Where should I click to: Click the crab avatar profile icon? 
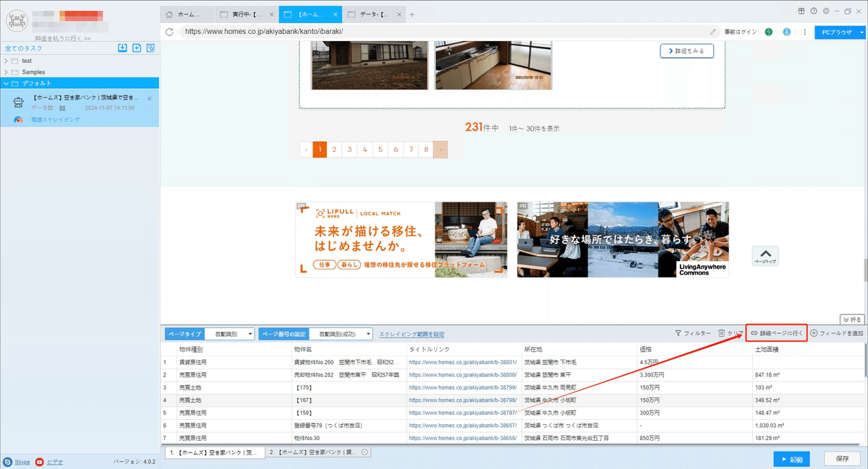click(x=16, y=22)
